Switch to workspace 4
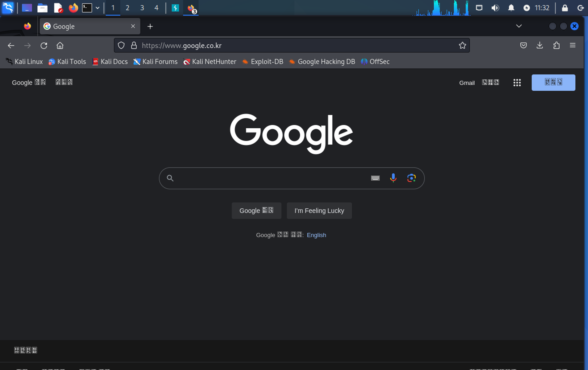This screenshot has height=370, width=588. pos(156,8)
